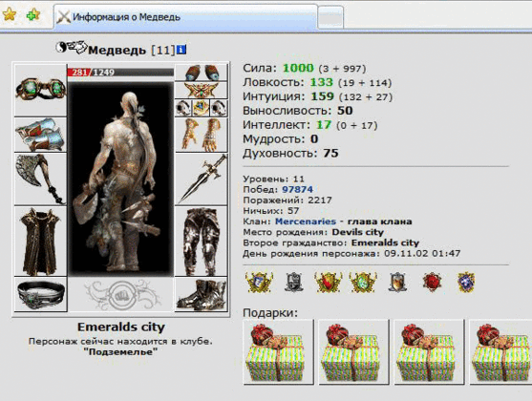Open the armored pants equipment slot

pos(202,241)
